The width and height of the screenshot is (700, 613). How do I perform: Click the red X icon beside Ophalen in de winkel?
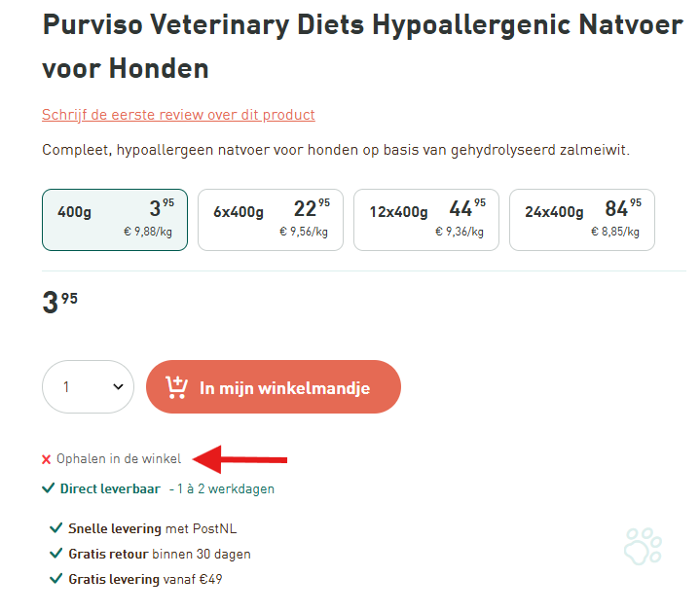pos(46,459)
